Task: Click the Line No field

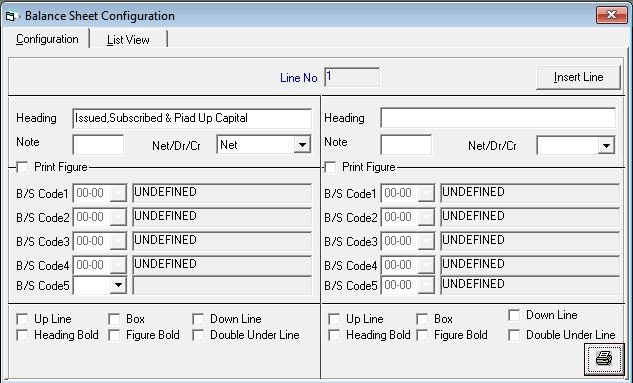Action: click(352, 77)
